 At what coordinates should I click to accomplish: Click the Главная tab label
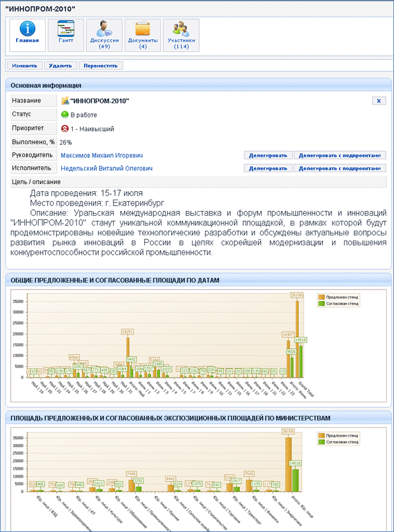click(27, 41)
